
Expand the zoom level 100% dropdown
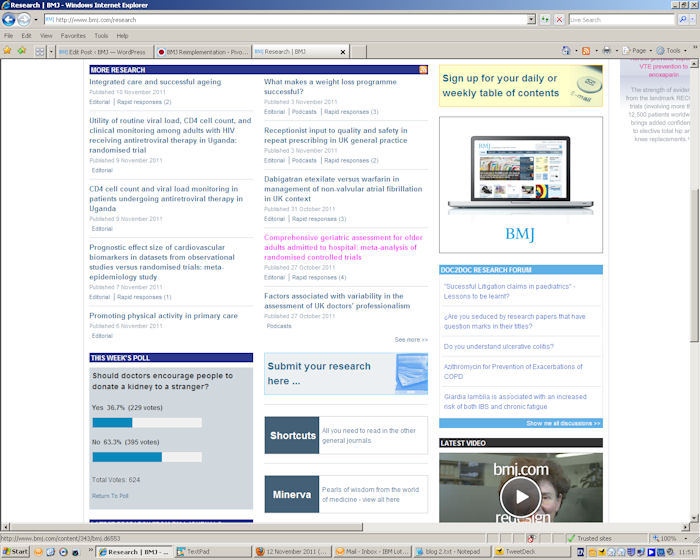(x=684, y=538)
